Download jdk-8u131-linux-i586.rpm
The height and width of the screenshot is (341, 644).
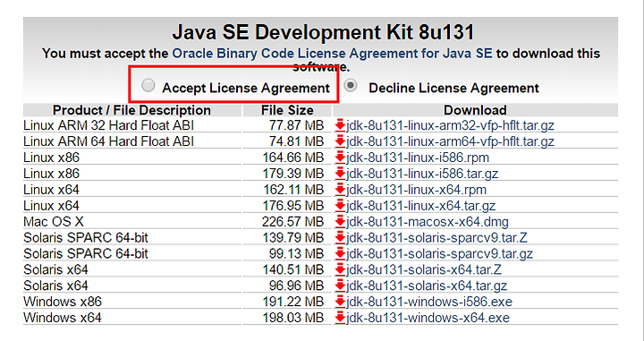(418, 158)
